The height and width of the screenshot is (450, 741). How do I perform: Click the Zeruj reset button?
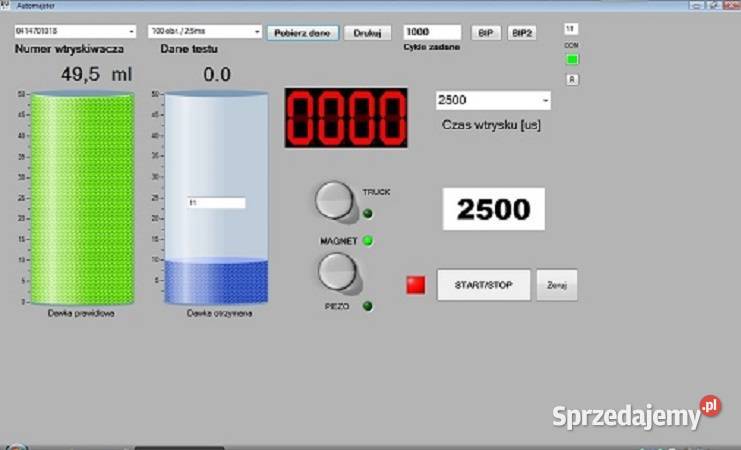tap(556, 285)
